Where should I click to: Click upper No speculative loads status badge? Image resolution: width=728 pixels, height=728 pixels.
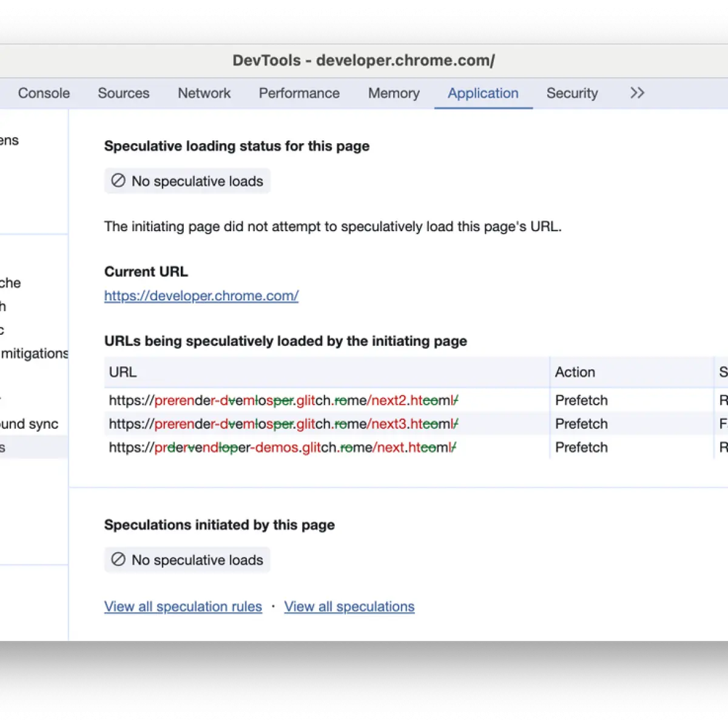[187, 181]
